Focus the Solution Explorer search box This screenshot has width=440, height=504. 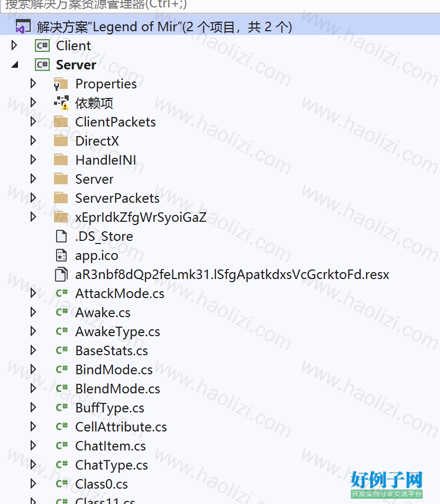pos(220,6)
